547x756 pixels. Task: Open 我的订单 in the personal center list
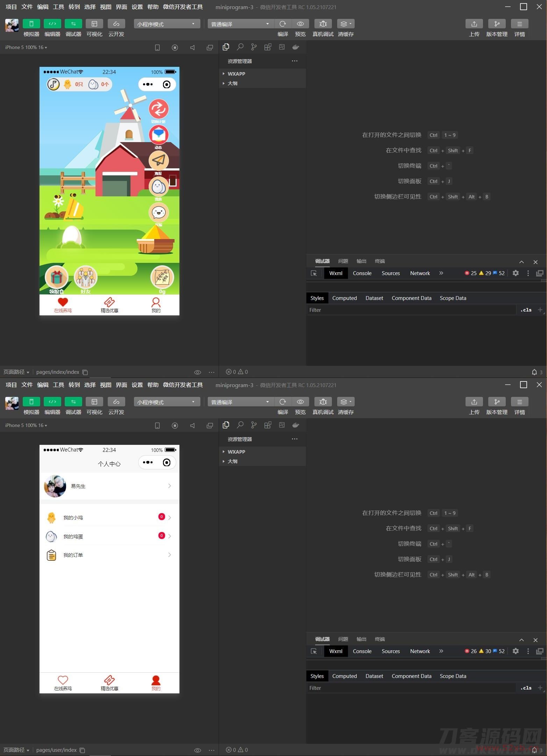(109, 555)
